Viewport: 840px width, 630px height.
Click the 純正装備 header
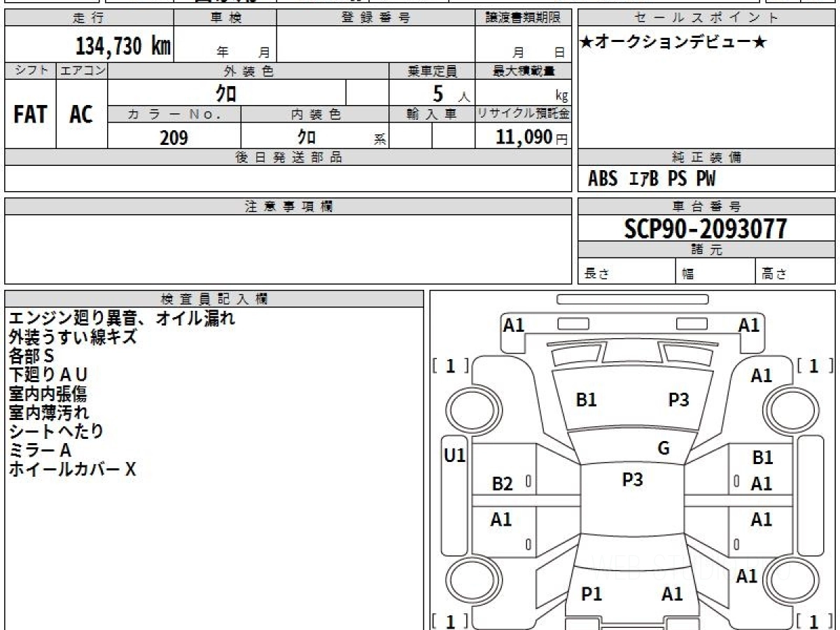tap(706, 157)
